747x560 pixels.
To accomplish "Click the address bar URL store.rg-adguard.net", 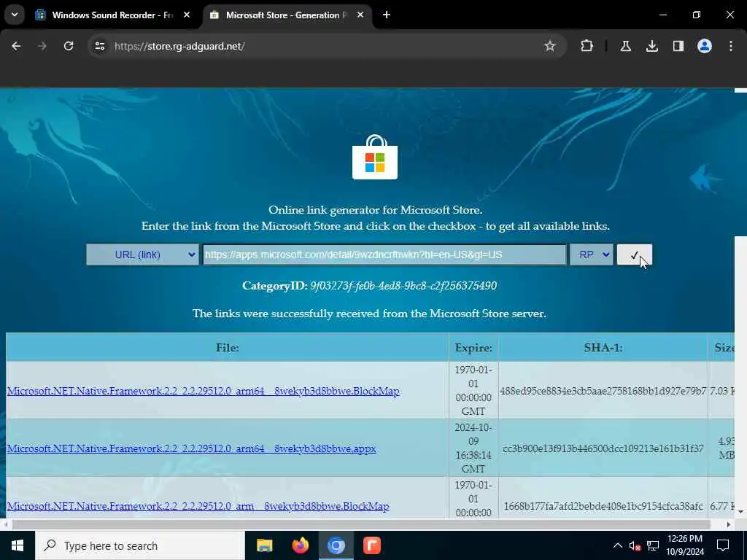I will [x=179, y=46].
